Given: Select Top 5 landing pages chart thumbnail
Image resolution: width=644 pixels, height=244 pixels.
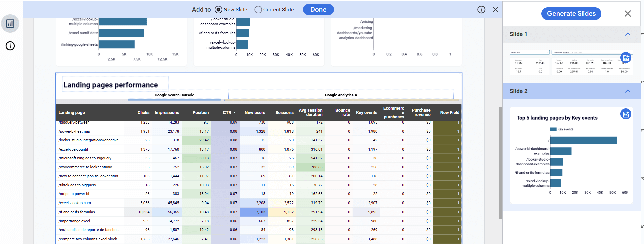Looking at the screenshot, I should [571, 156].
